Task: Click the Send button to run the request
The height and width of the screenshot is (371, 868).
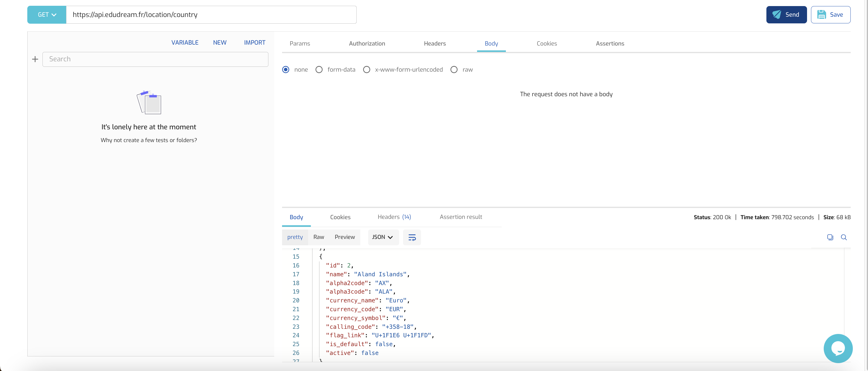Action: pyautogui.click(x=786, y=15)
